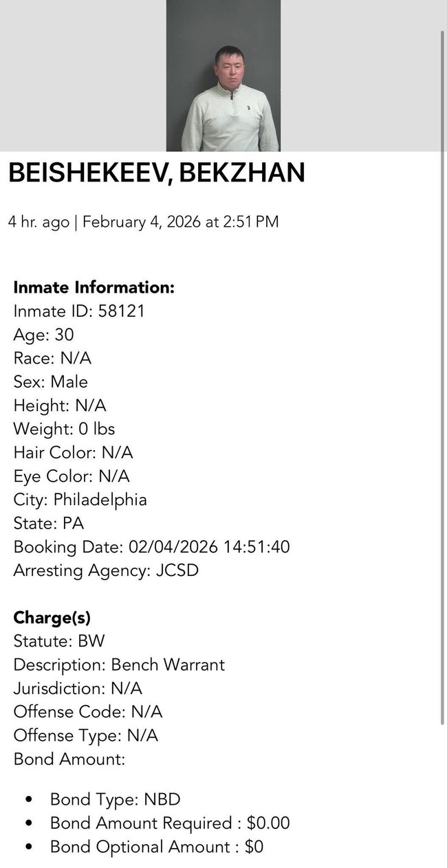This screenshot has height=868, width=447.
Task: Click the Inmate Information section heading
Action: (94, 287)
